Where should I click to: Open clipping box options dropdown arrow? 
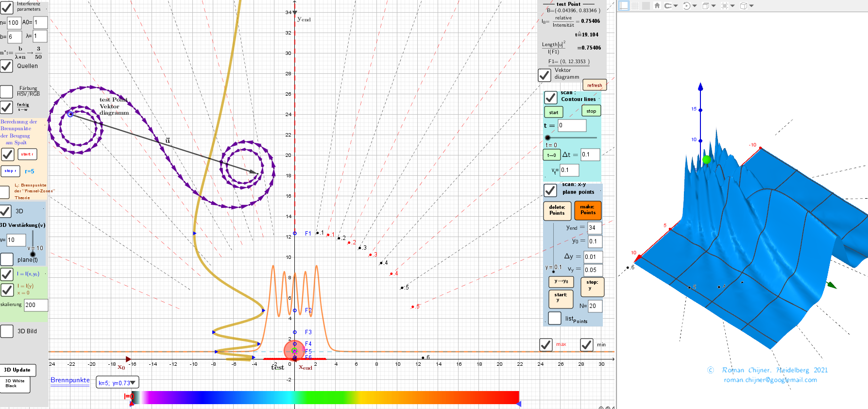(732, 6)
